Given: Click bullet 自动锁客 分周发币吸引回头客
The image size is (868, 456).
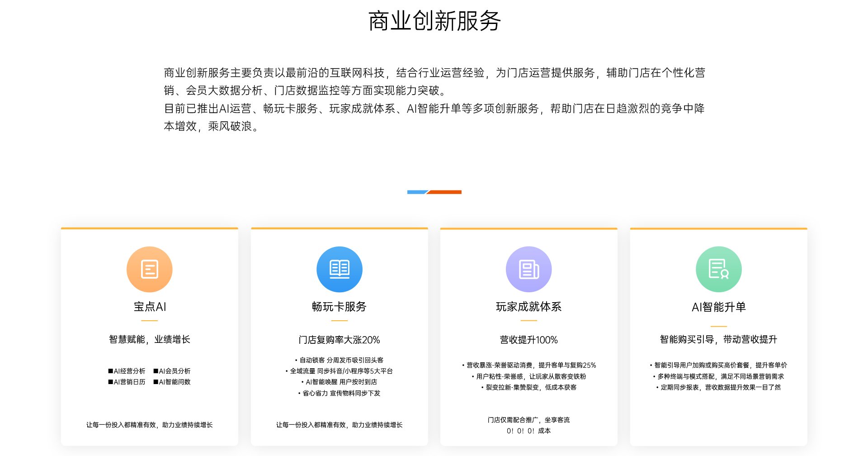Looking at the screenshot, I should point(339,360).
